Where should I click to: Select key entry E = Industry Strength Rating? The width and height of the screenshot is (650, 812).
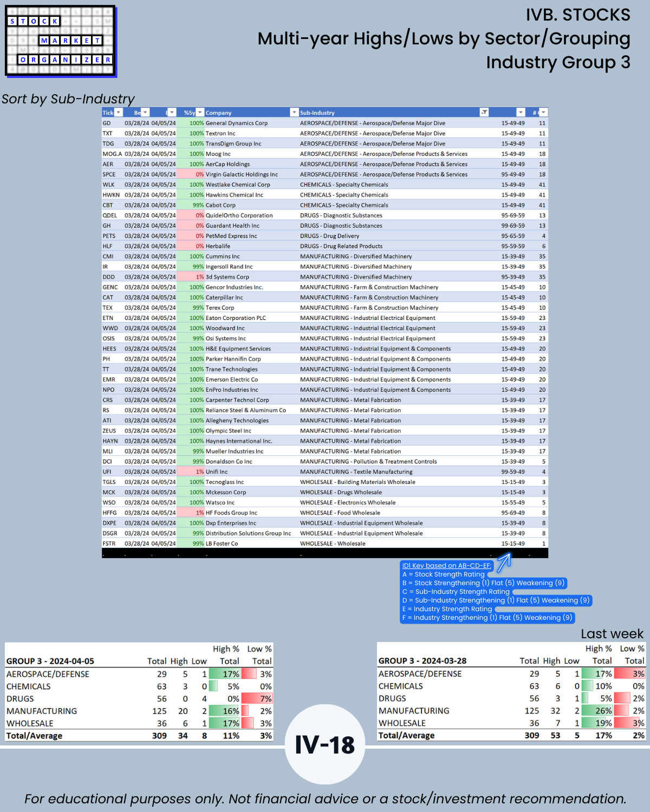point(447,609)
